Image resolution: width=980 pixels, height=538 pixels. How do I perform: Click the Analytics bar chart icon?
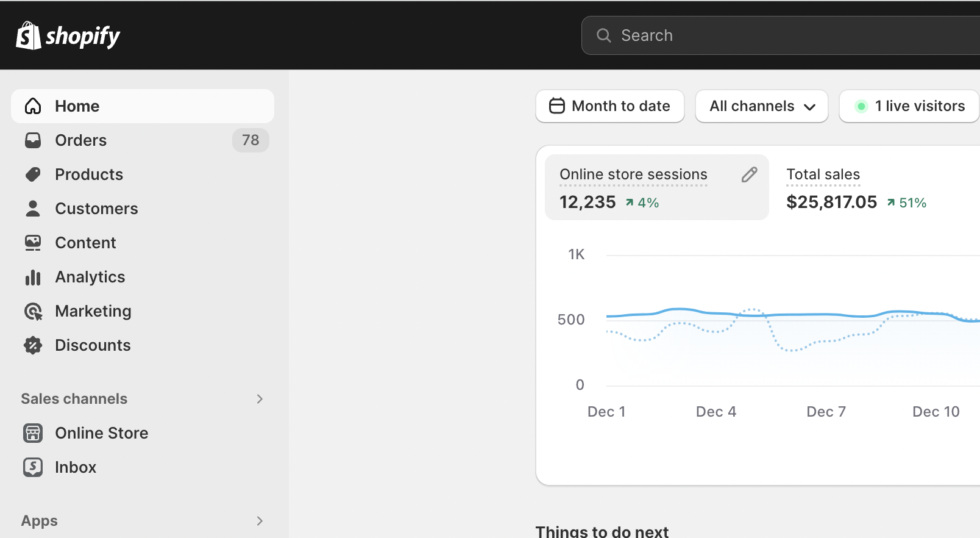pos(33,278)
